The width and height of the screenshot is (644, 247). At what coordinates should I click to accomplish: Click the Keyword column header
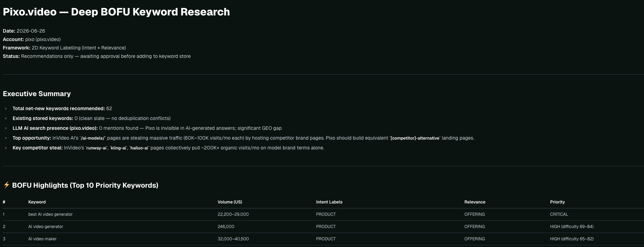[x=37, y=202]
